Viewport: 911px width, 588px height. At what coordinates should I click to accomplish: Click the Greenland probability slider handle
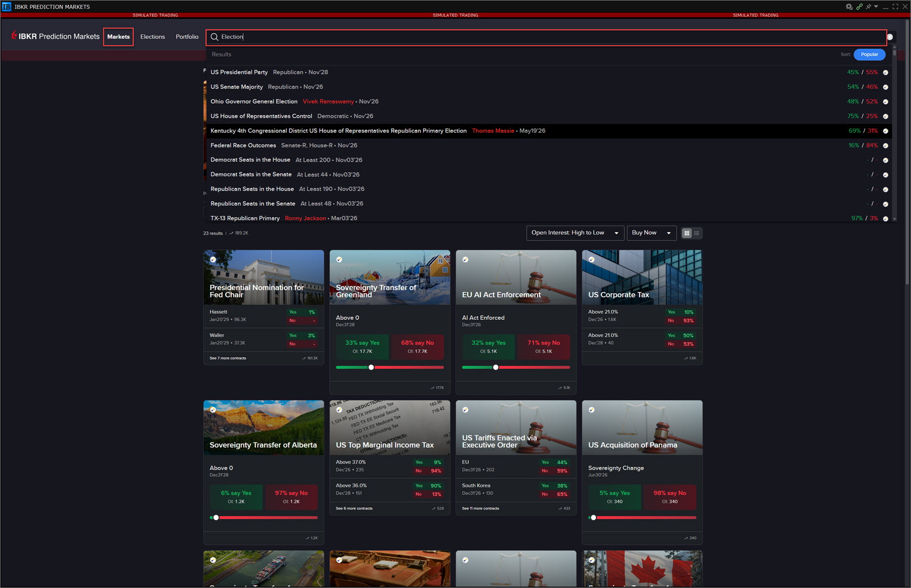click(x=371, y=367)
